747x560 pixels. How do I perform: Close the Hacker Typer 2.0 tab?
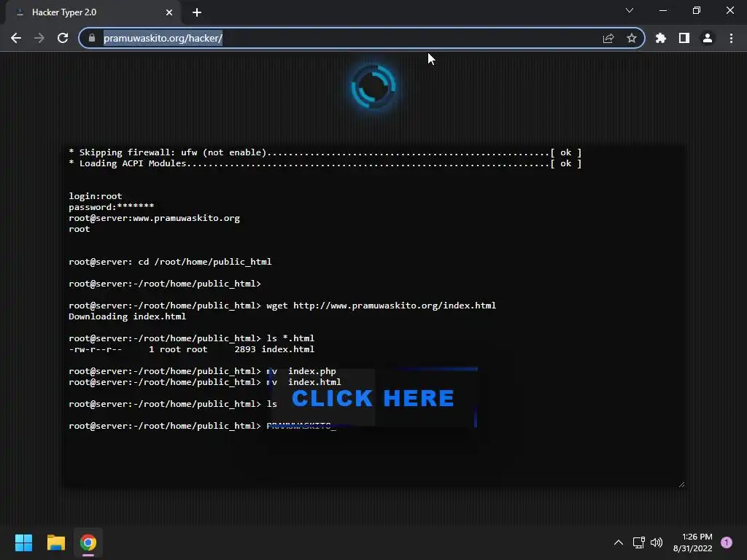[x=169, y=12]
